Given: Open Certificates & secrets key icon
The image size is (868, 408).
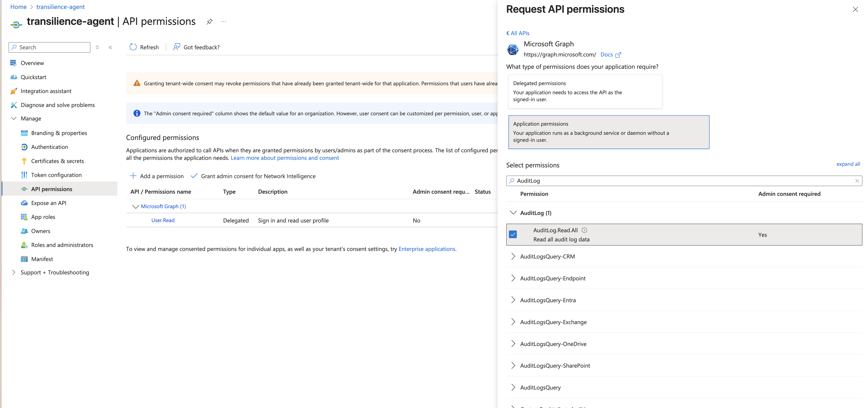Looking at the screenshot, I should pyautogui.click(x=24, y=161).
